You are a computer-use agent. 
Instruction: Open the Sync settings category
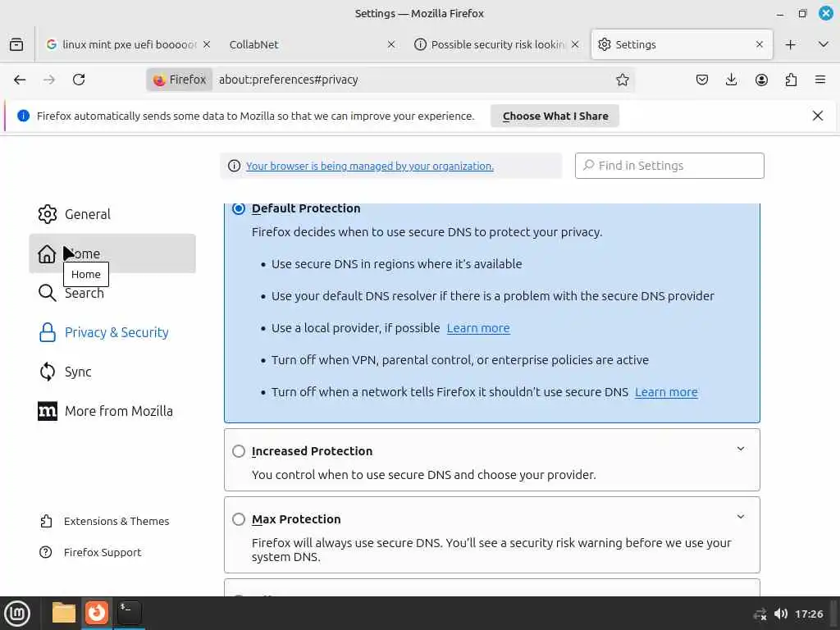78,372
